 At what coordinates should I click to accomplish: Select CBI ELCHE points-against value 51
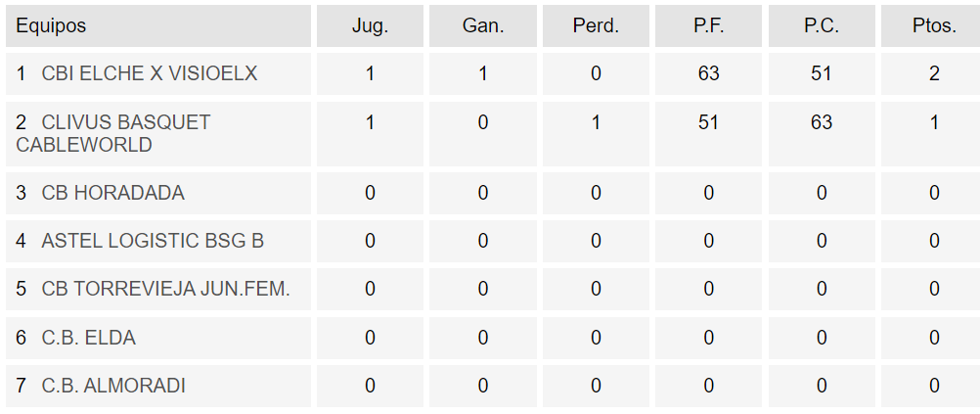[x=822, y=73]
